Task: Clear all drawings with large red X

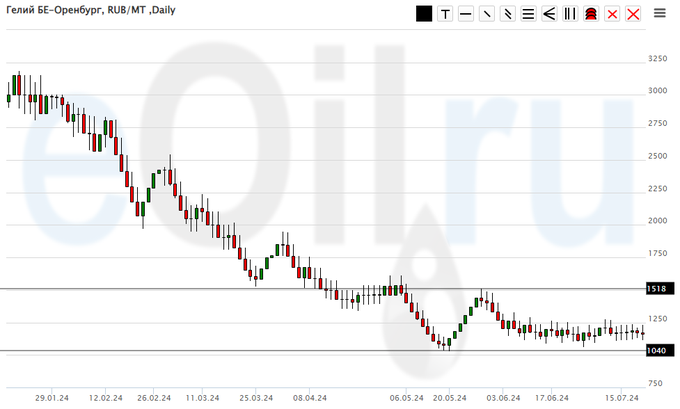Action: [x=633, y=13]
